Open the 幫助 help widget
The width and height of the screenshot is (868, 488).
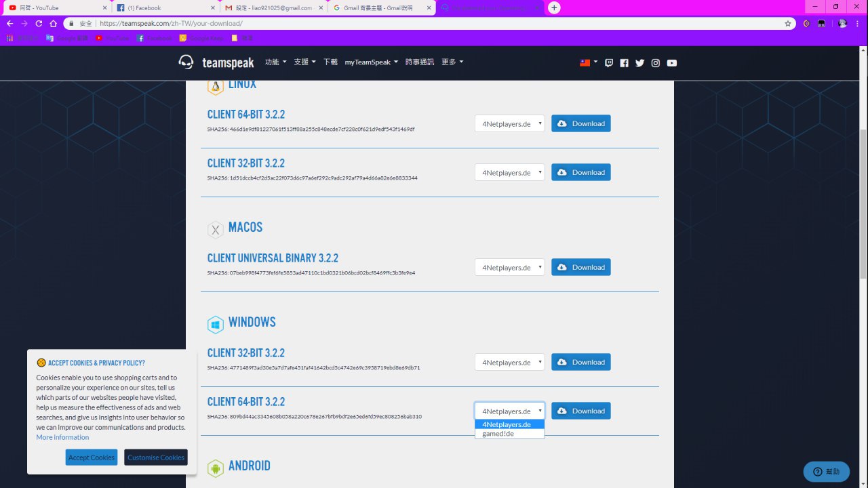827,472
